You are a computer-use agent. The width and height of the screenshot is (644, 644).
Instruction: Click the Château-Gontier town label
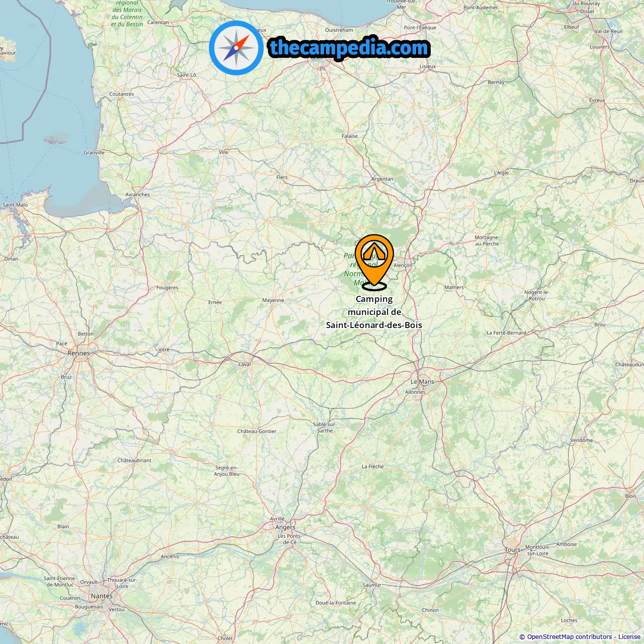(x=257, y=431)
